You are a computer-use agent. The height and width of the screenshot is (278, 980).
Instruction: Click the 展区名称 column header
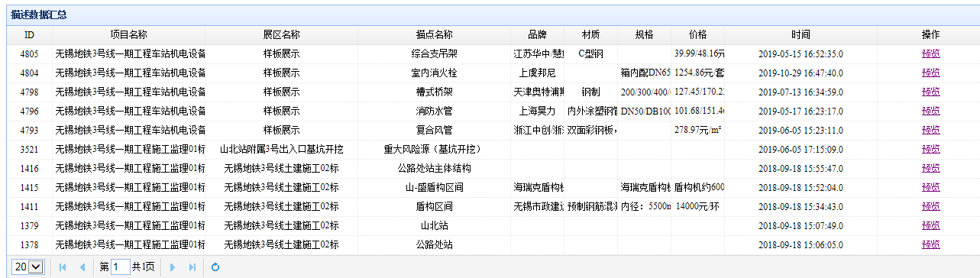click(x=281, y=35)
